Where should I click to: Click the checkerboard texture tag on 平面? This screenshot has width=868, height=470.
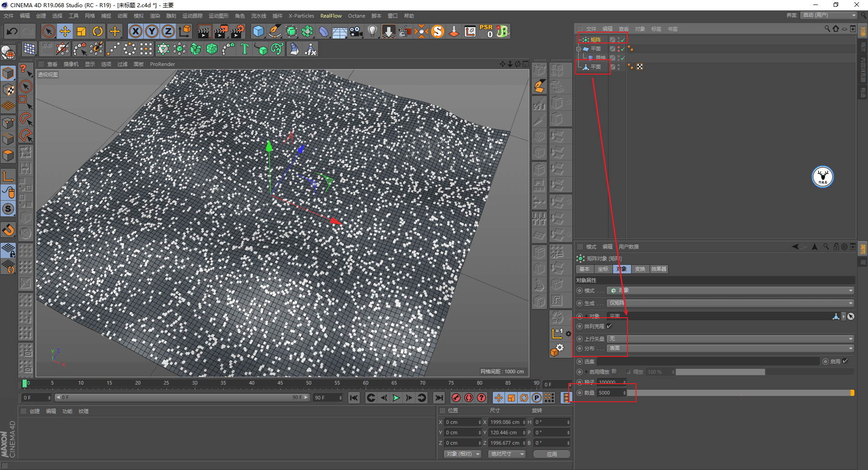[x=640, y=67]
